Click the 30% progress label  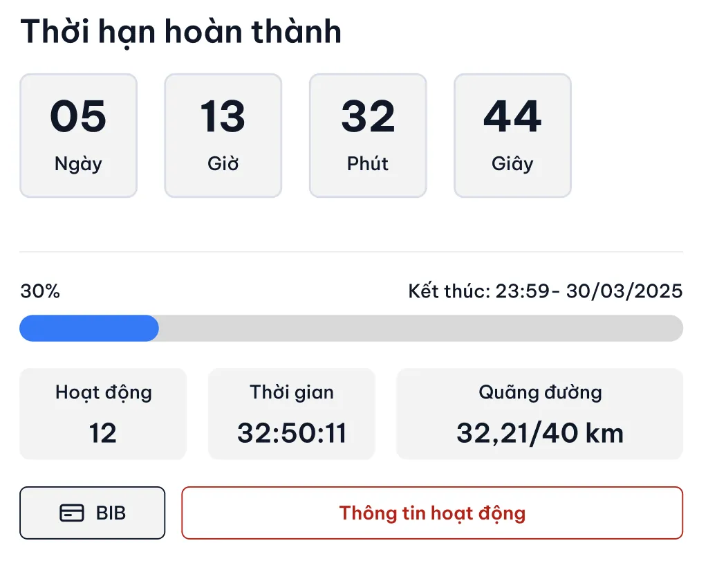click(40, 291)
